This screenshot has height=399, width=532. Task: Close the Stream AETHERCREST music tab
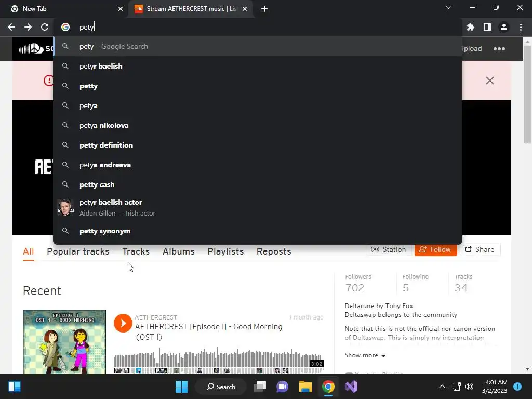pyautogui.click(x=245, y=9)
